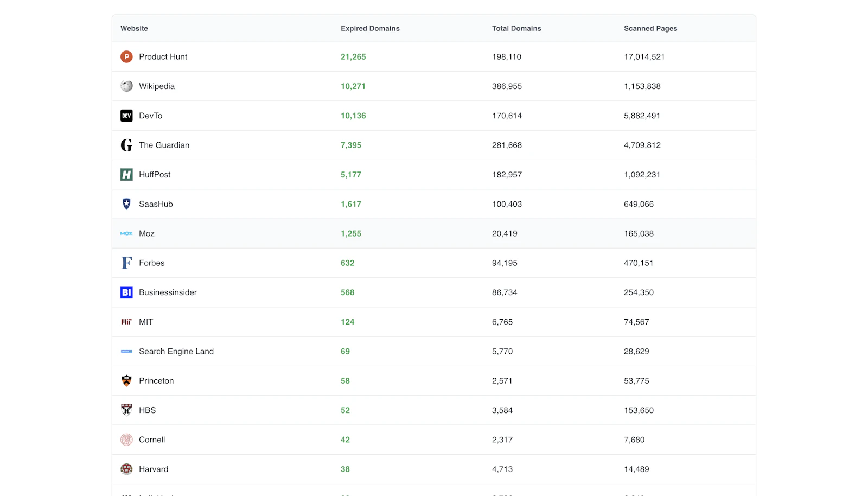Open the Cornell website name
The width and height of the screenshot is (868, 496).
click(152, 440)
